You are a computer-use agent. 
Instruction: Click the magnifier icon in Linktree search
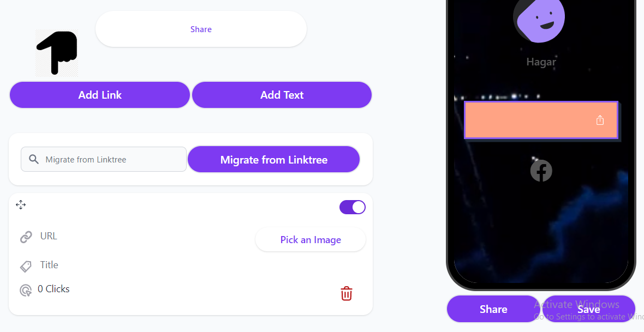tap(34, 159)
